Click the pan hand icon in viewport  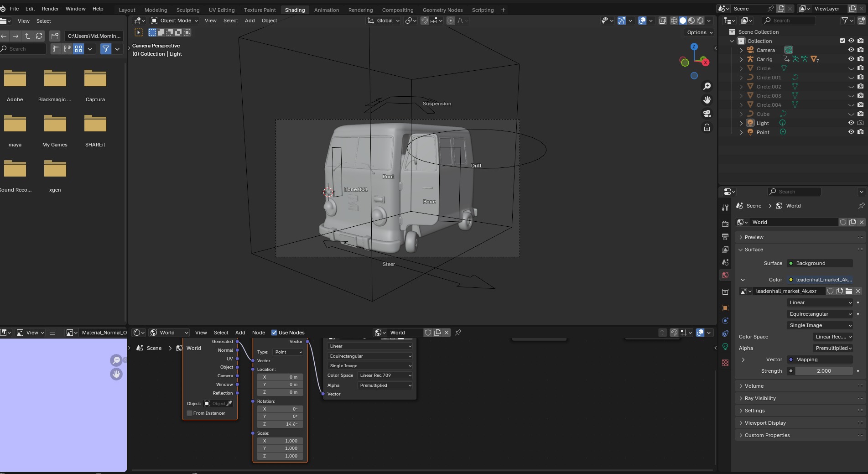tap(707, 100)
